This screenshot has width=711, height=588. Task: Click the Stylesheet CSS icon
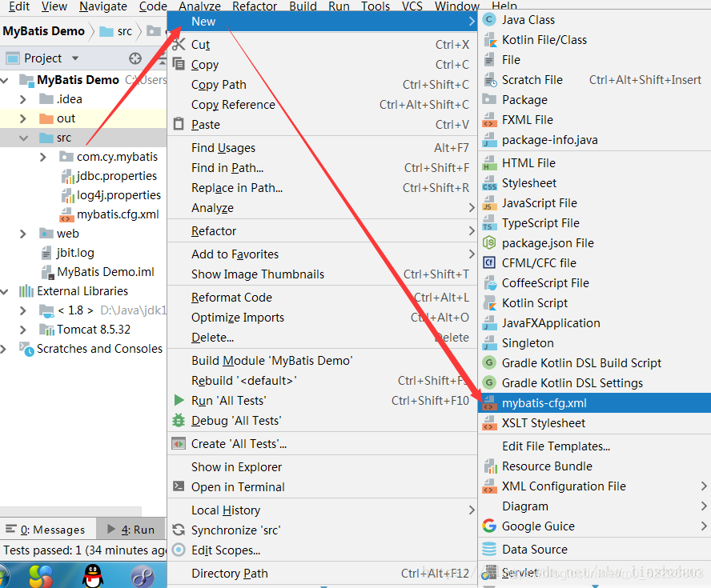coord(489,183)
